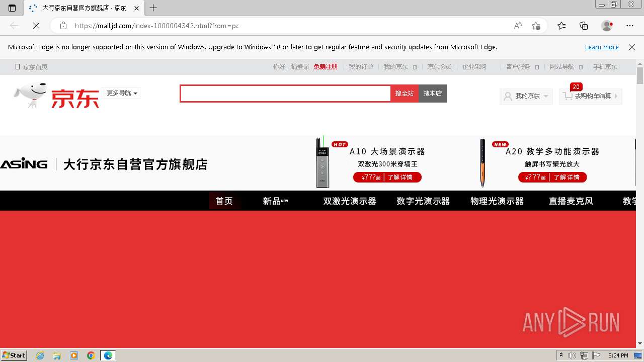Click 了解详情 for A10 大场景演示器
This screenshot has width=644, height=362.
coord(399,177)
